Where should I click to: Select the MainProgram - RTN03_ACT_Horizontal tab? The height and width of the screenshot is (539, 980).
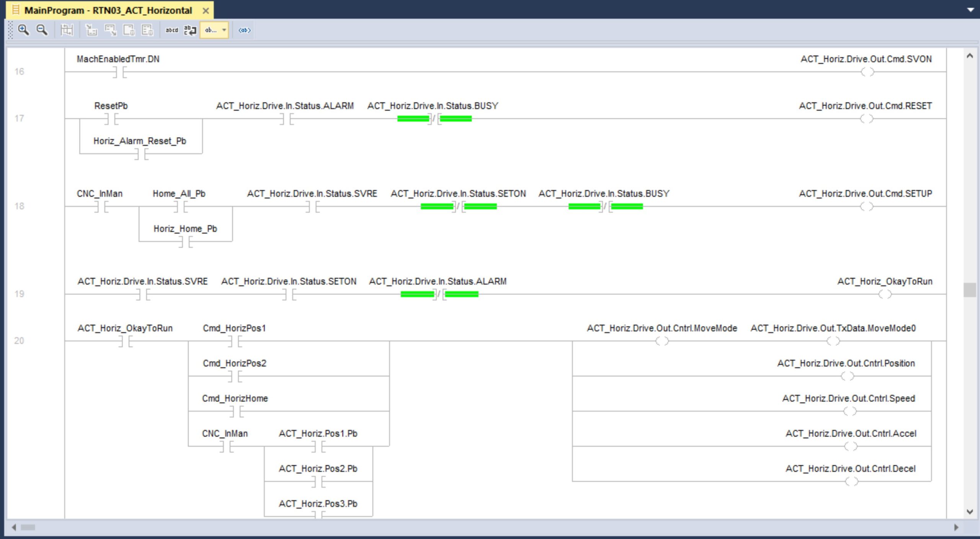point(108,10)
